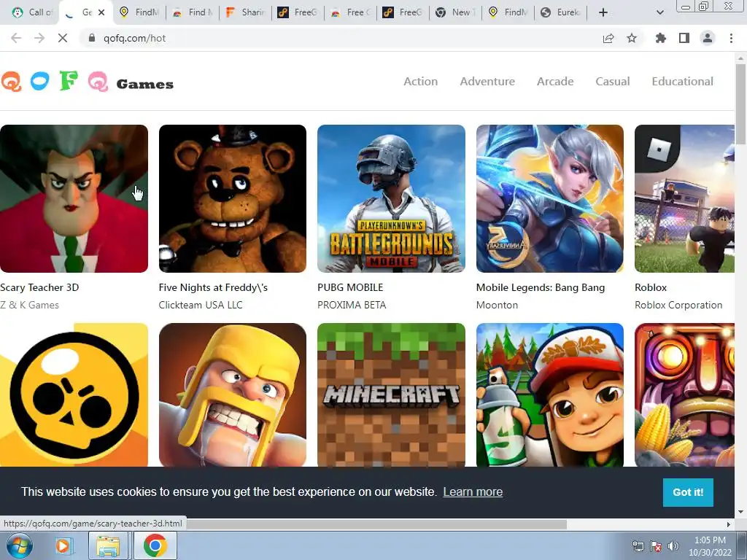747x560 pixels.
Task: Click the Roblox Corporation developer text
Action: click(678, 306)
